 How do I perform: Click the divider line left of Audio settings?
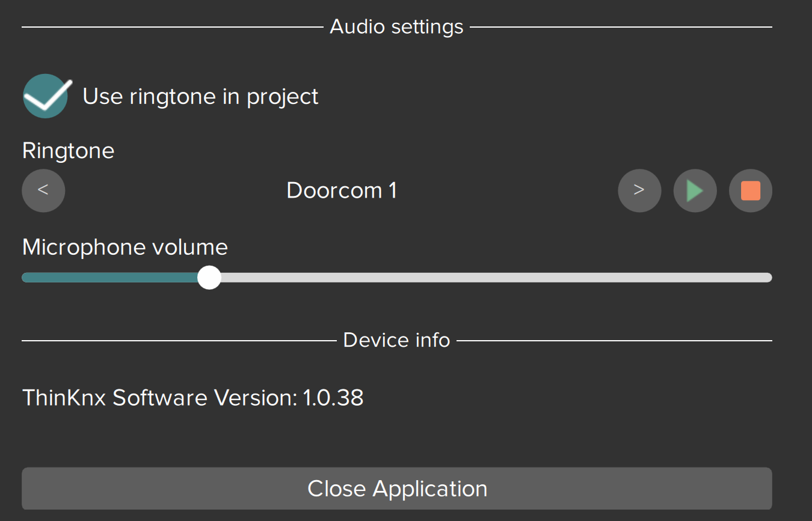click(x=171, y=27)
